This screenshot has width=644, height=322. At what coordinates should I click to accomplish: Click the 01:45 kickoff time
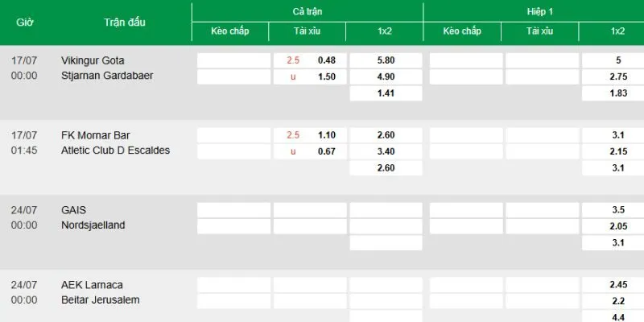click(x=24, y=151)
